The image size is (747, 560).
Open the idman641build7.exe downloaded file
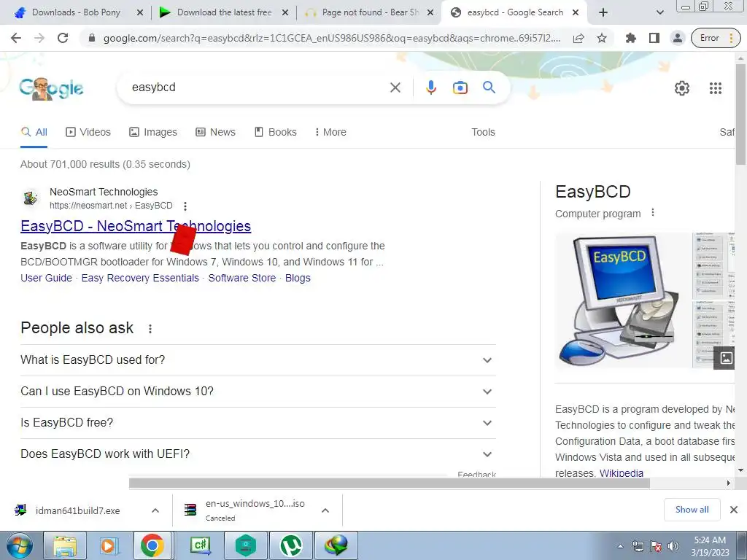[77, 510]
